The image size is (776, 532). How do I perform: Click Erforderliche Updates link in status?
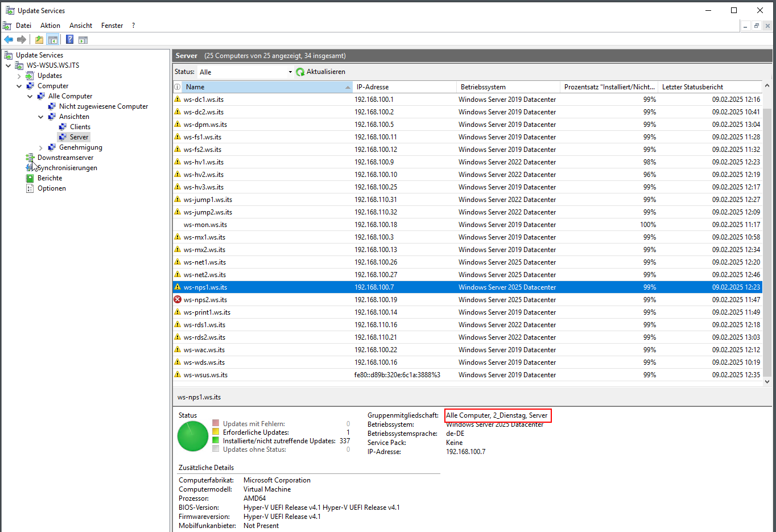pyautogui.click(x=256, y=432)
